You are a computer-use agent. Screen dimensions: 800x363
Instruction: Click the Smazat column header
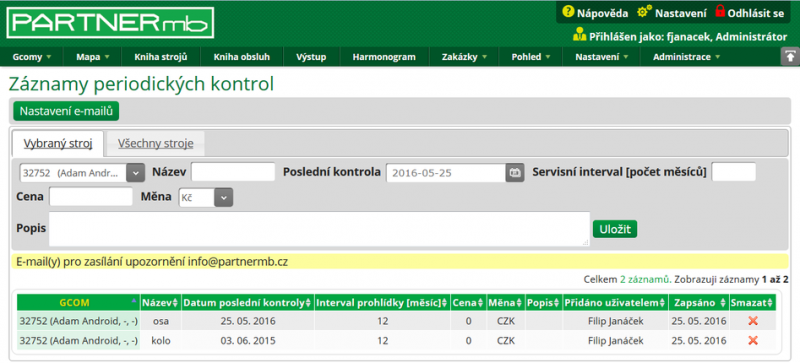(753, 302)
